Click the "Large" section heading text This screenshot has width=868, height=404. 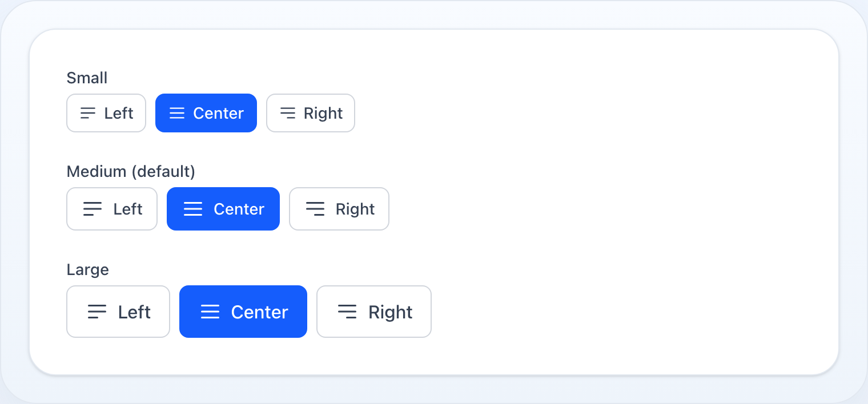(87, 269)
